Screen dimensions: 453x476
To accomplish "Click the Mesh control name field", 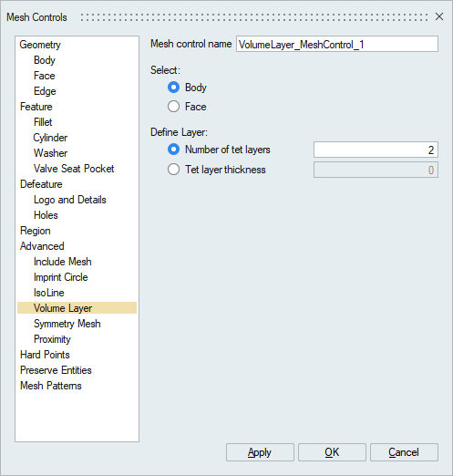I will [337, 44].
